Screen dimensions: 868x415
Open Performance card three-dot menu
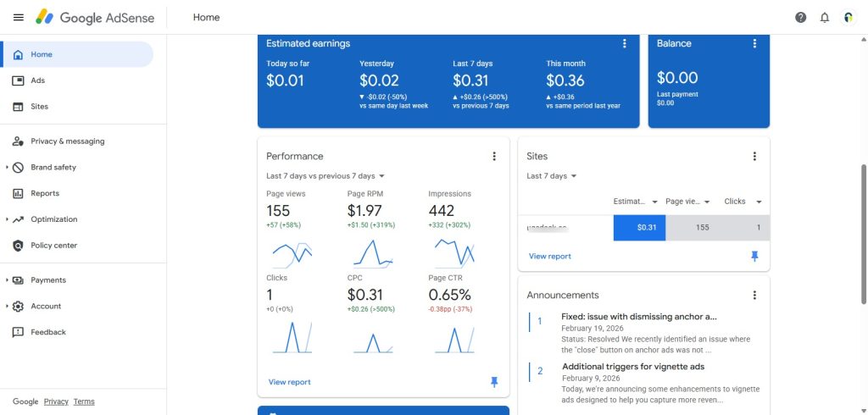pyautogui.click(x=494, y=156)
